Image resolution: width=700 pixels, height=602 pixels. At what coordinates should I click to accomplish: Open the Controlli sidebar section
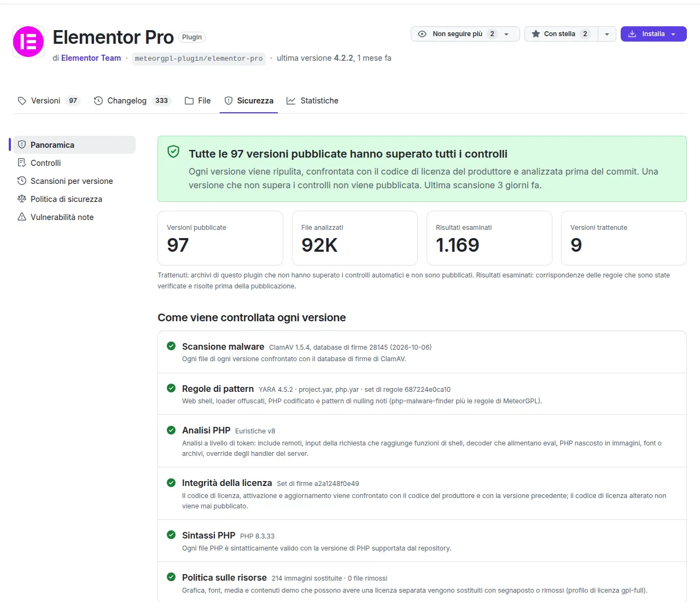74,163
